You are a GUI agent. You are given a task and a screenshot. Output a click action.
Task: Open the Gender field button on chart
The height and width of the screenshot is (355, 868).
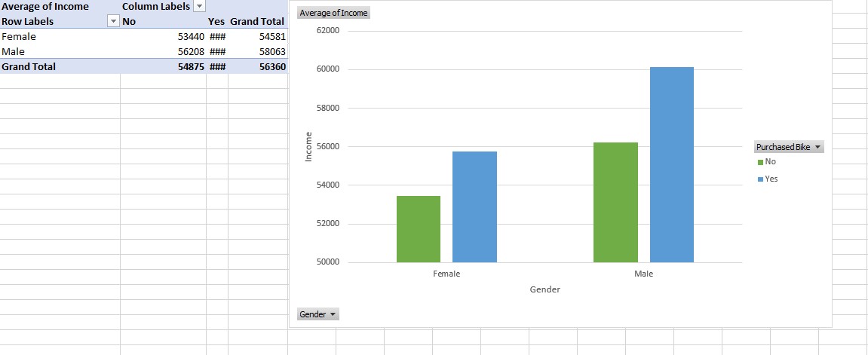317,314
